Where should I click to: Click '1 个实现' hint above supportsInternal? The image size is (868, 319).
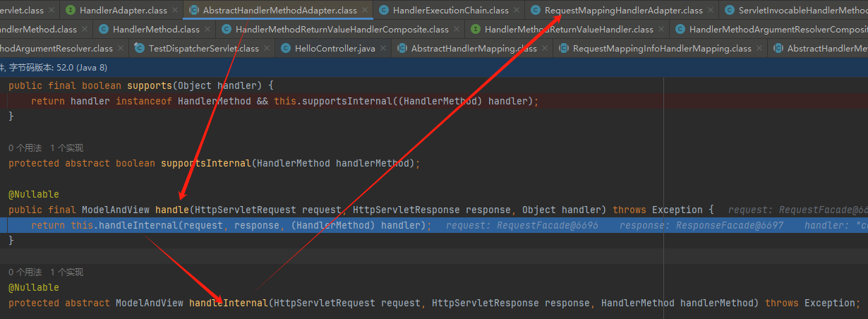66,148
